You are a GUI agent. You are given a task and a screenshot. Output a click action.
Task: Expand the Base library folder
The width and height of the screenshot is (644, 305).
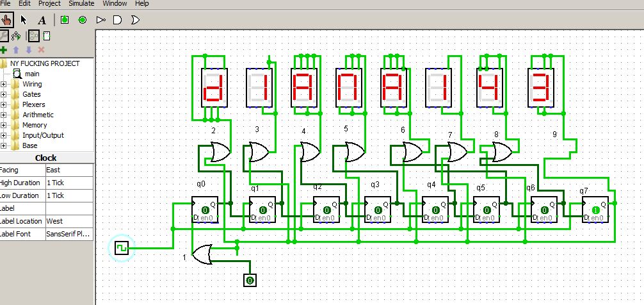(x=3, y=145)
